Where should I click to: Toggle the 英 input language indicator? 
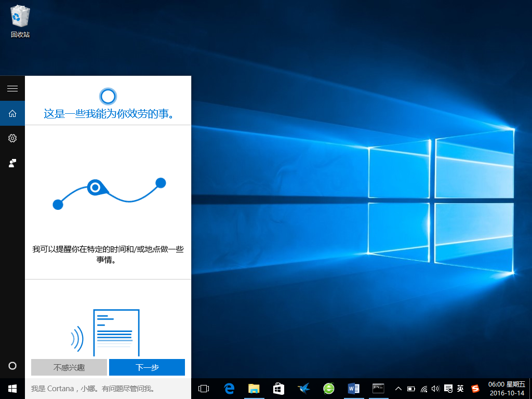460,389
